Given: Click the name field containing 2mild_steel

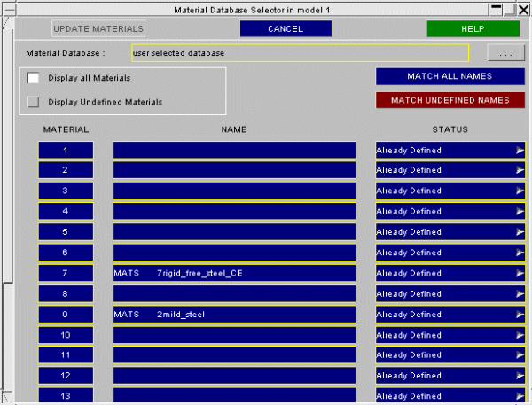Looking at the screenshot, I should pyautogui.click(x=234, y=314).
